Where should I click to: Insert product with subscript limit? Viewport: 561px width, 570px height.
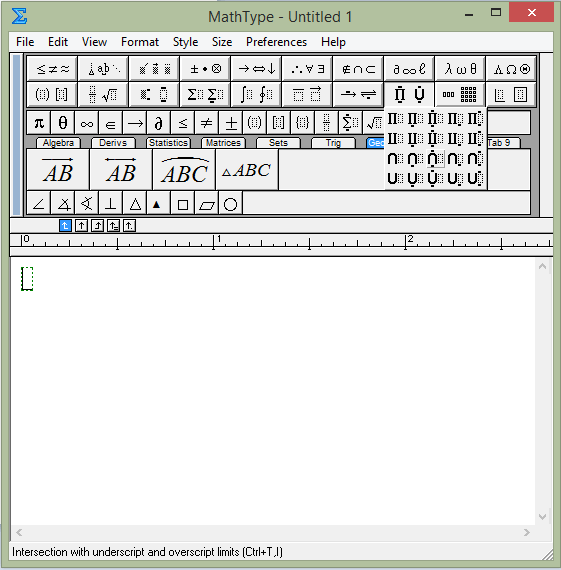coord(455,119)
